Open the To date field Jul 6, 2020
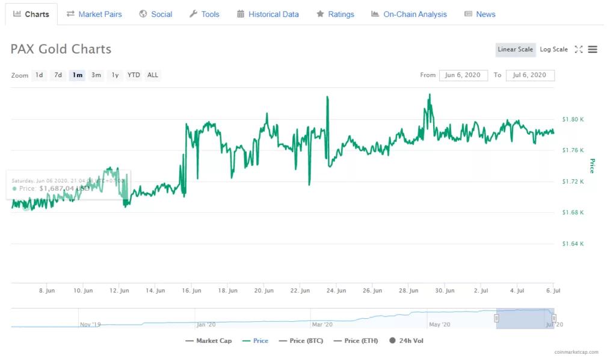This screenshot has height=364, width=616. (x=529, y=75)
